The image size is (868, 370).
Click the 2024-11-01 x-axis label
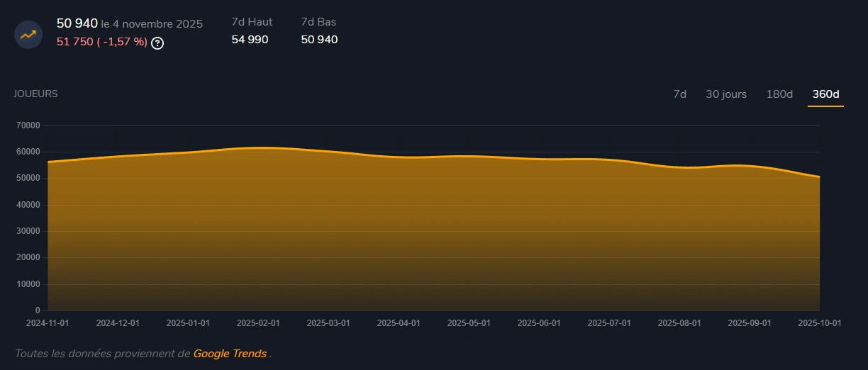48,323
